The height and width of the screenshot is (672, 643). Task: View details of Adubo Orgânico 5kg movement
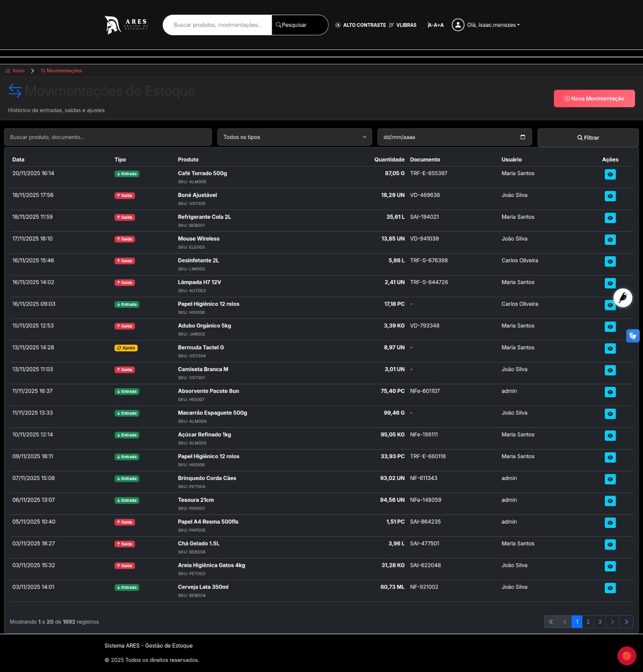[610, 327]
